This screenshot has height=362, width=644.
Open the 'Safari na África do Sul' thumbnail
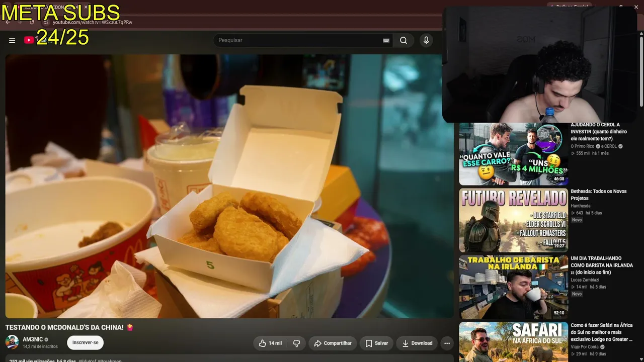[513, 342]
